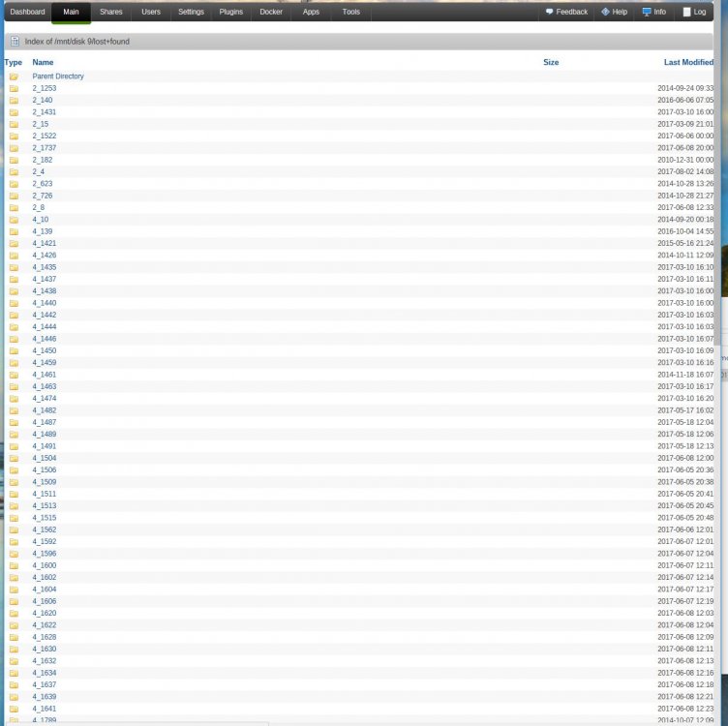Click the folder icon beside 4_1435

tap(14, 267)
